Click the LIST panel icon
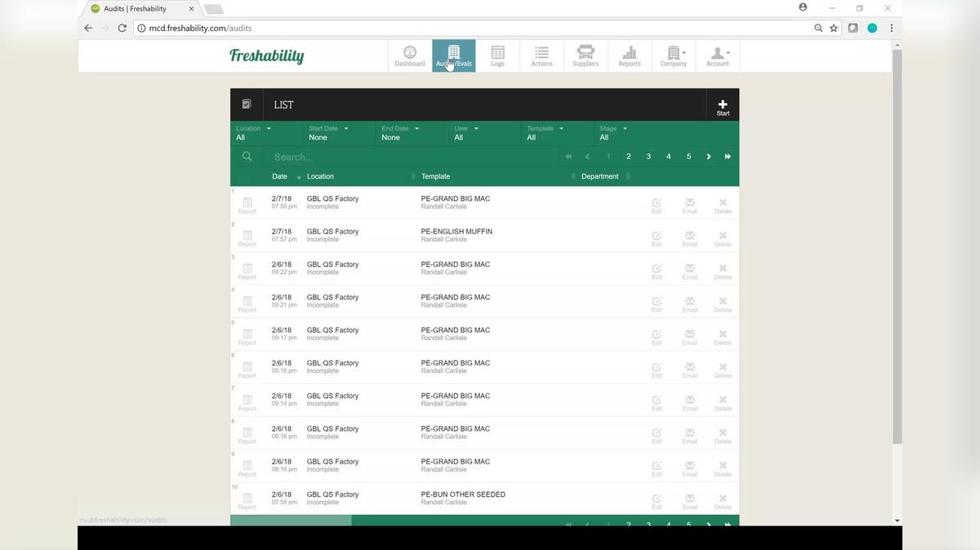The width and height of the screenshot is (980, 550). pyautogui.click(x=247, y=104)
